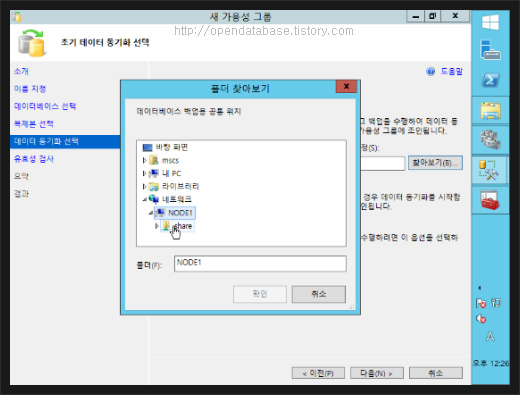Click the flag notification tray icon
520x395 pixels.
pyautogui.click(x=481, y=303)
